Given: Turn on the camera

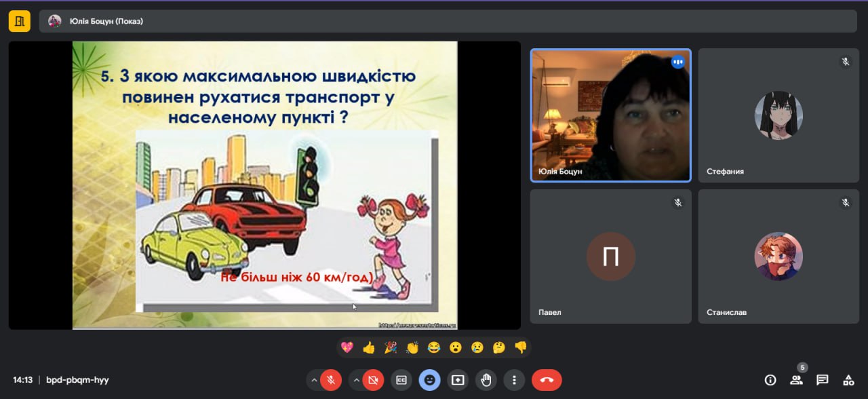Looking at the screenshot, I should pyautogui.click(x=373, y=380).
